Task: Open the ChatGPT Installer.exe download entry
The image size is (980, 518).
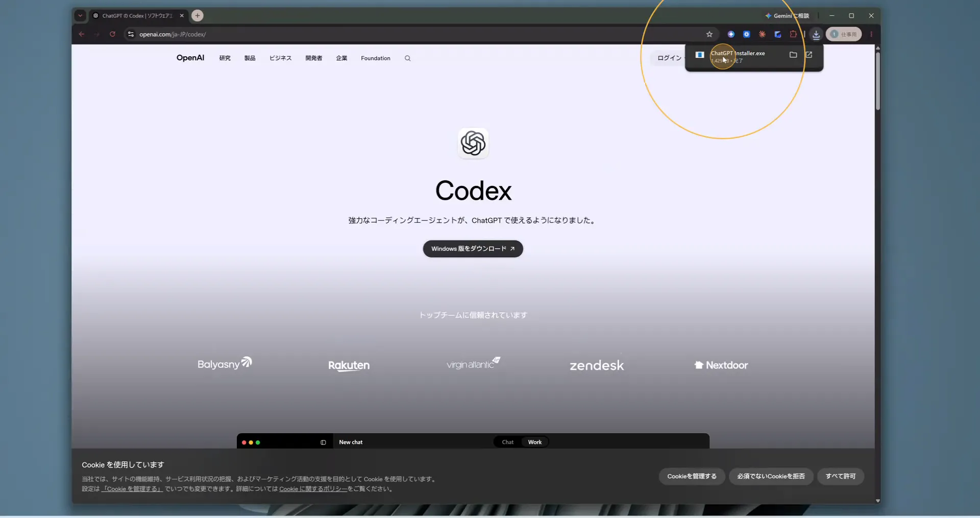Action: point(738,56)
